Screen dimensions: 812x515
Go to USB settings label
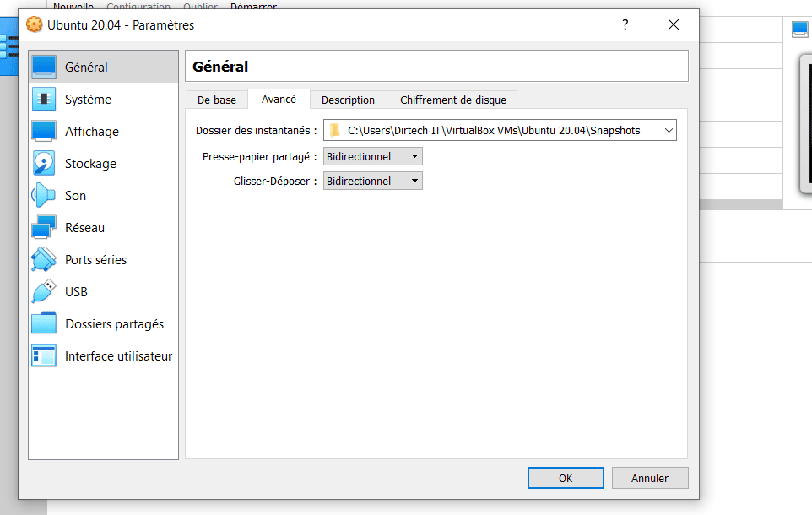tap(76, 292)
